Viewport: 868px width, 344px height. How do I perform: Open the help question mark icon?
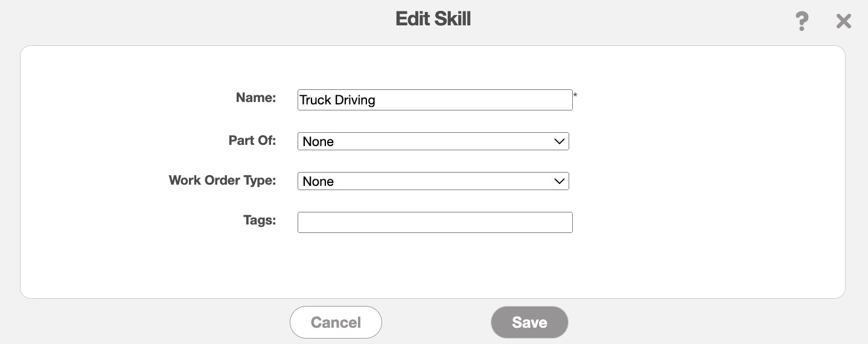(801, 22)
